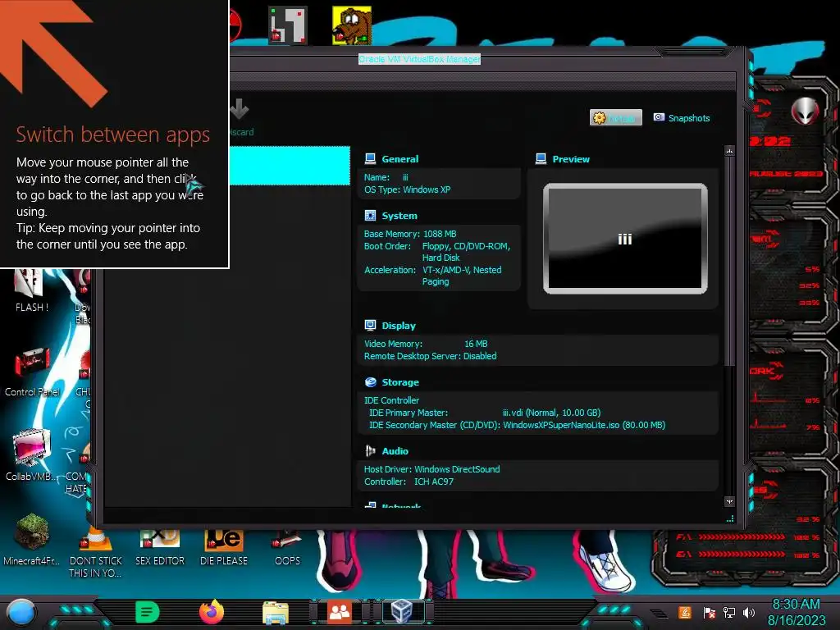Click the iii VM preview thumbnail

click(625, 239)
